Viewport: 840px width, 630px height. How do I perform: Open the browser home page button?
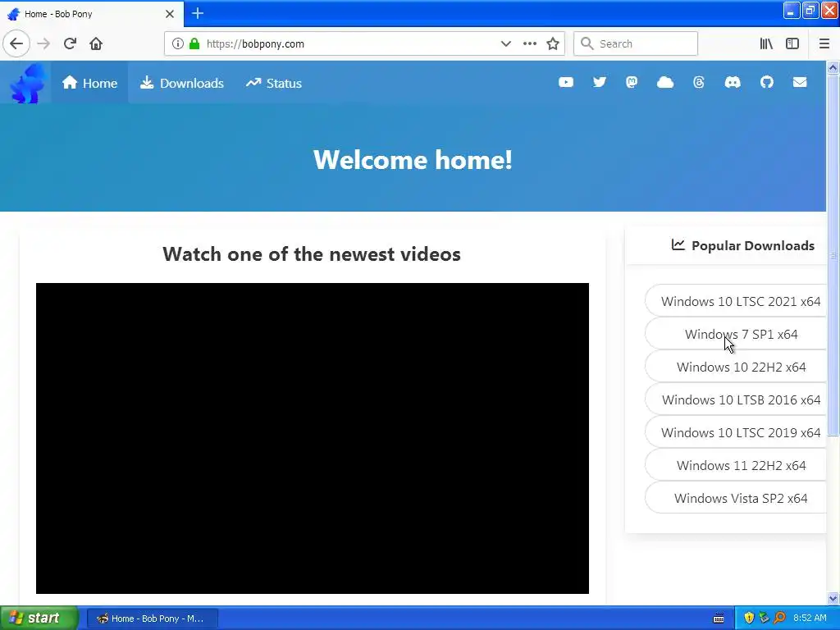(x=96, y=43)
